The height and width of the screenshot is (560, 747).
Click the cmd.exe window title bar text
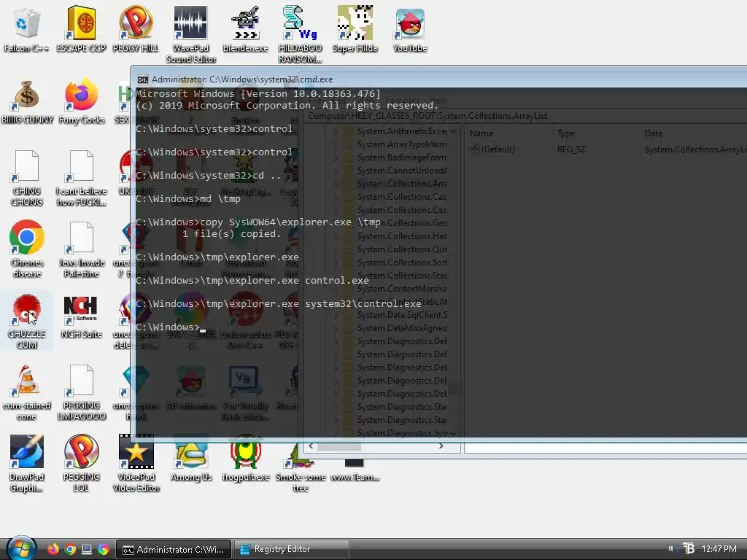242,79
